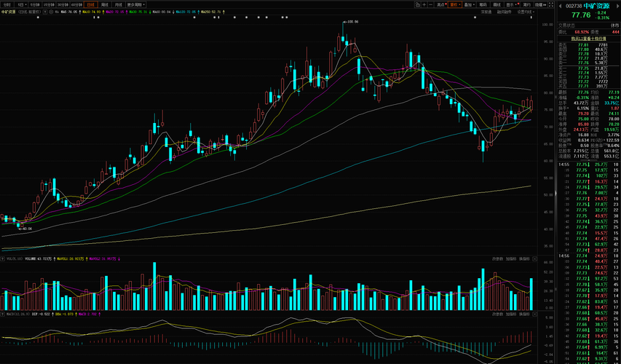Click the VOL panel help question icon

click(2, 258)
